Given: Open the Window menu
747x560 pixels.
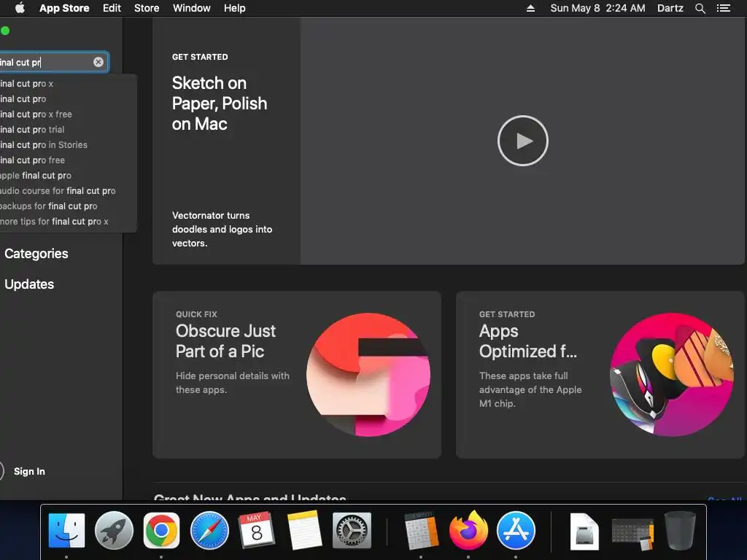Looking at the screenshot, I should [x=192, y=8].
